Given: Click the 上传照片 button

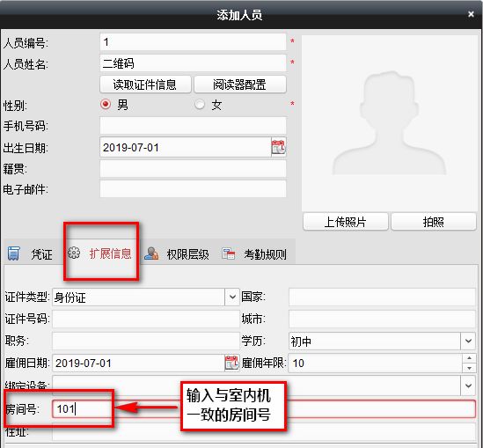Looking at the screenshot, I should coord(345,222).
